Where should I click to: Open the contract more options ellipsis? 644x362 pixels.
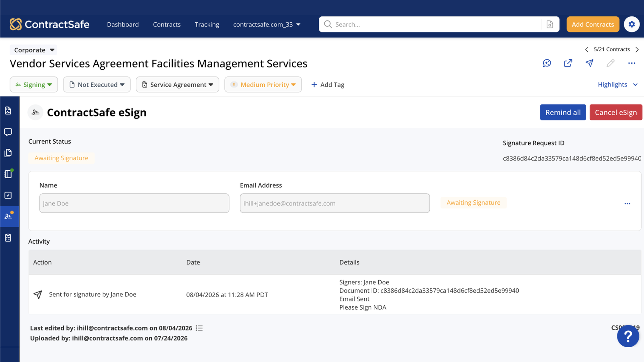pyautogui.click(x=632, y=63)
